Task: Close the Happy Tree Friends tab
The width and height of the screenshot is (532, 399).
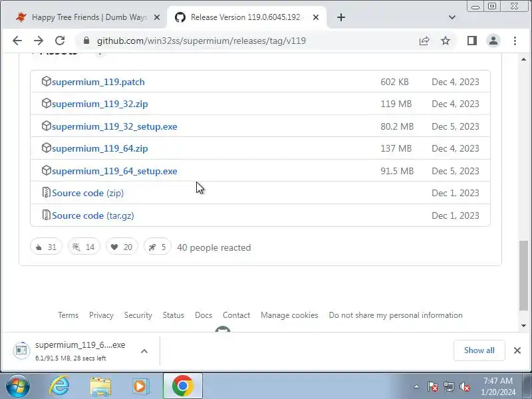Action: [157, 17]
